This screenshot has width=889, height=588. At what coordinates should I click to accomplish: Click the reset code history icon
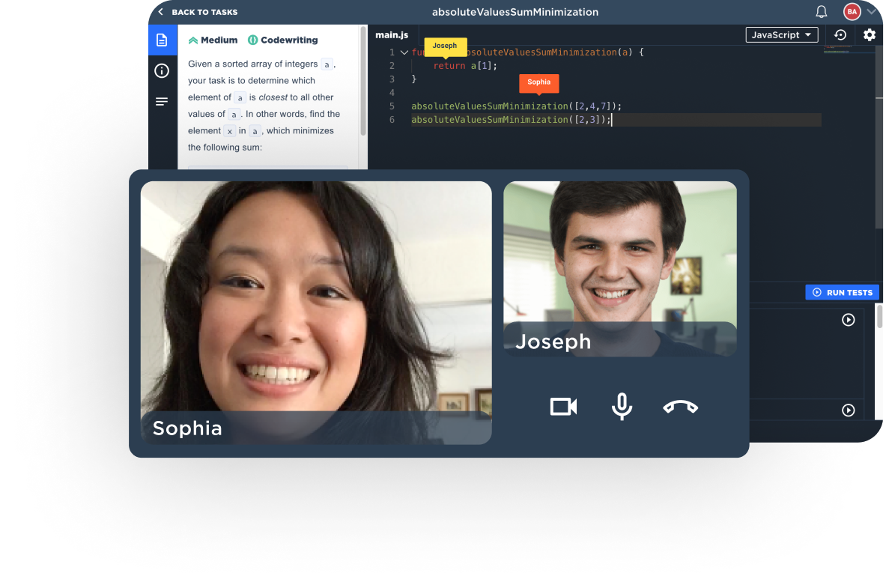pyautogui.click(x=840, y=35)
